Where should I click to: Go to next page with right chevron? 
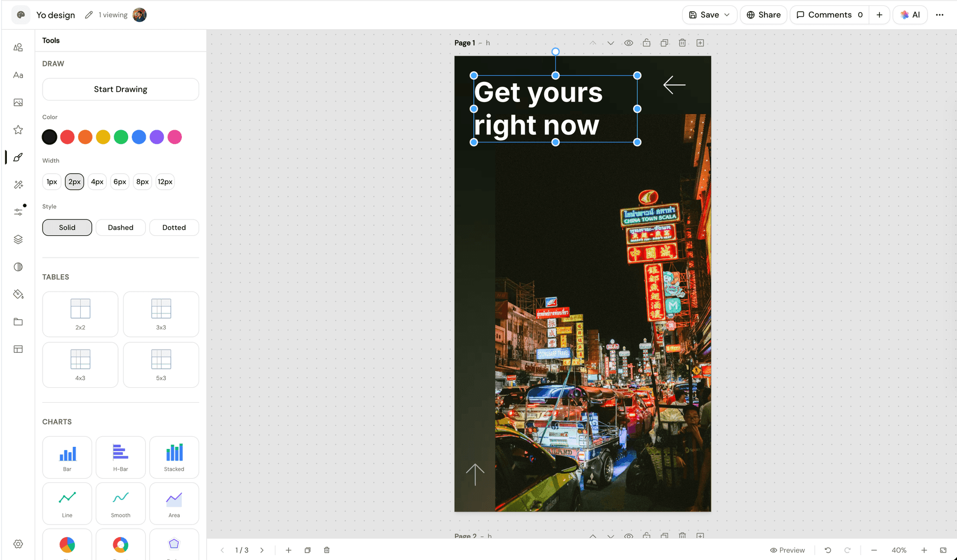pos(262,550)
